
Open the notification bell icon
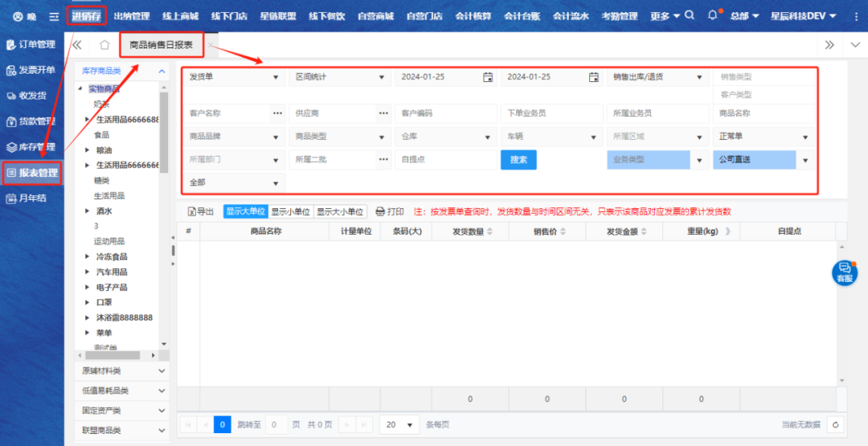point(713,15)
